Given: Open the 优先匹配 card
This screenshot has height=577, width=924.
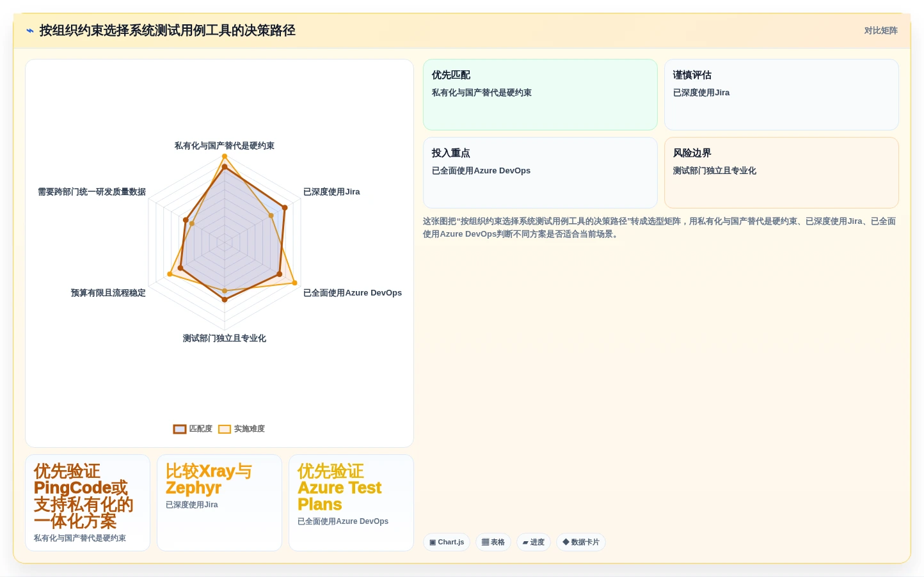Looking at the screenshot, I should pyautogui.click(x=540, y=95).
